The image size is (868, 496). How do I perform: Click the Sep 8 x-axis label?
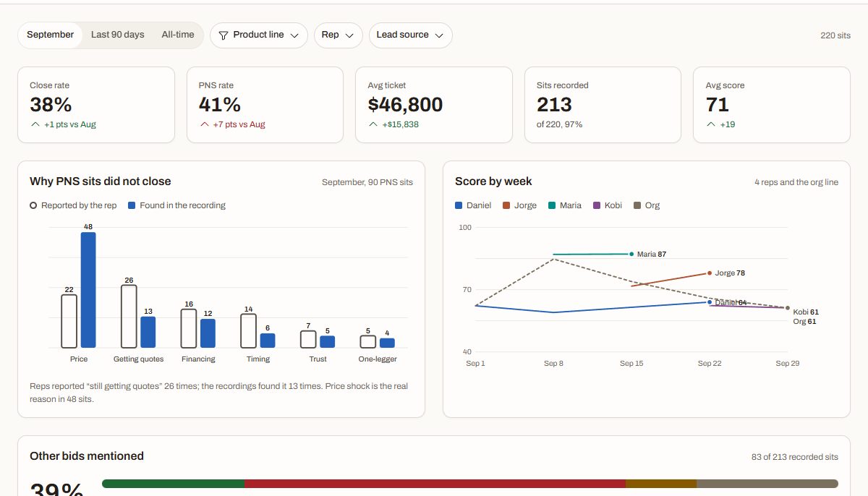(553, 364)
